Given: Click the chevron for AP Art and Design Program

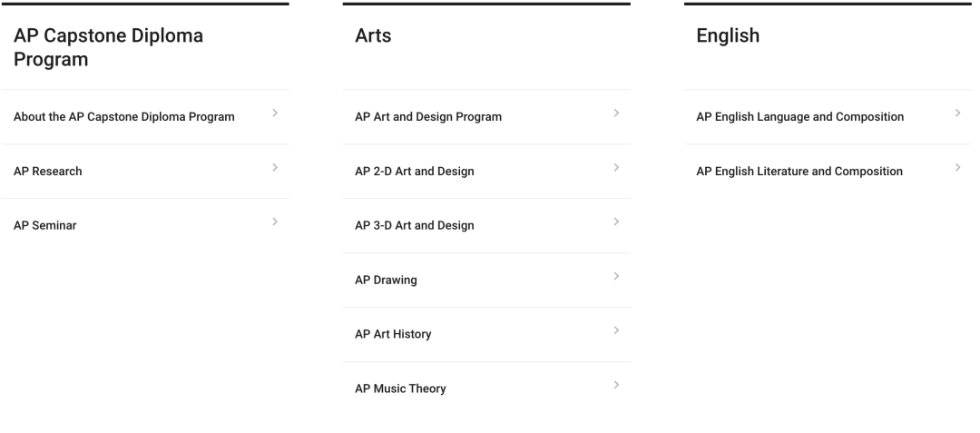Looking at the screenshot, I should [616, 113].
